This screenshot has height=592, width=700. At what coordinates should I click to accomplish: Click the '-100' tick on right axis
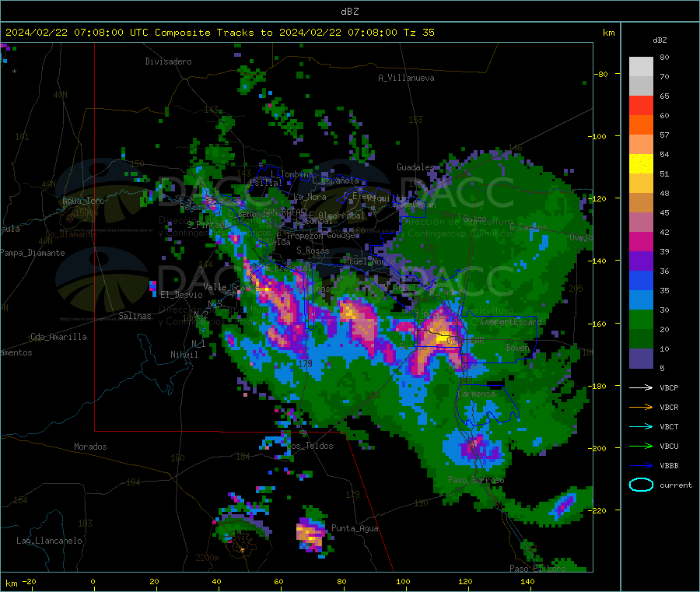click(597, 136)
